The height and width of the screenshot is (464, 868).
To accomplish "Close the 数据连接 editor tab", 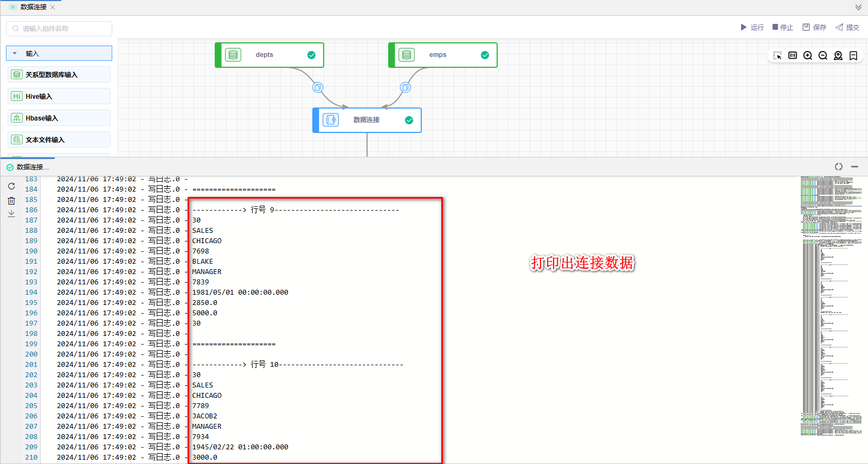I will click(x=53, y=7).
